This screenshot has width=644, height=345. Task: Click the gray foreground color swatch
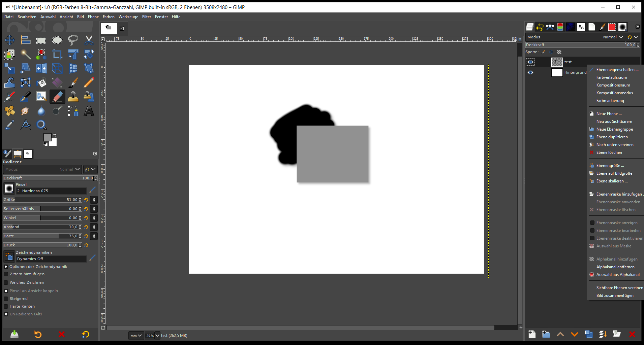(x=47, y=137)
